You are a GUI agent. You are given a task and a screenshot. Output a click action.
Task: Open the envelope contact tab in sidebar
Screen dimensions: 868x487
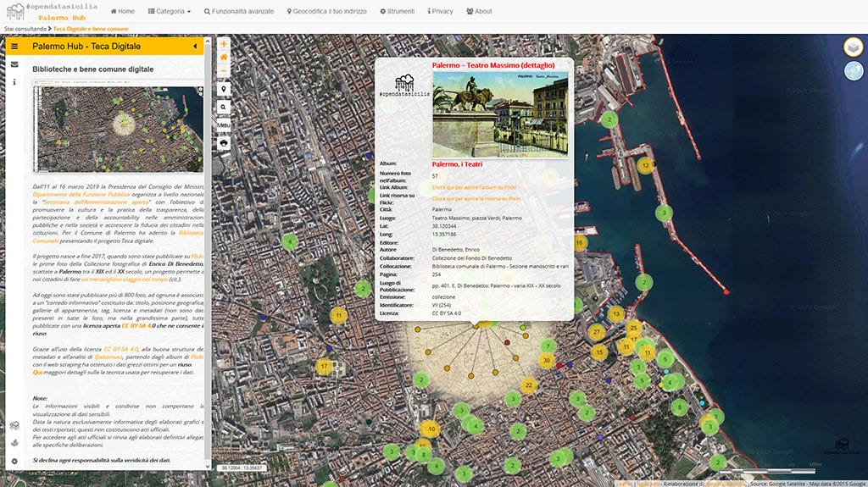pyautogui.click(x=14, y=64)
